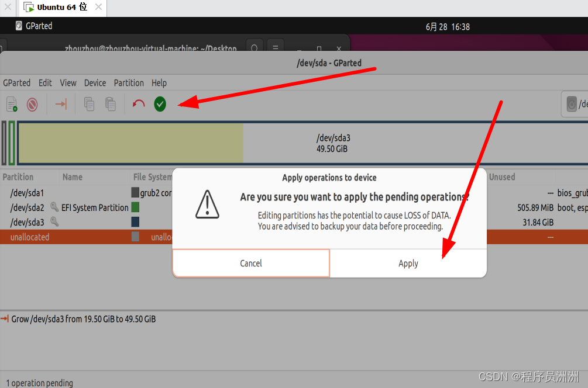The height and width of the screenshot is (388, 588).
Task: Click the Copy partition toolbar icon
Action: tap(89, 104)
